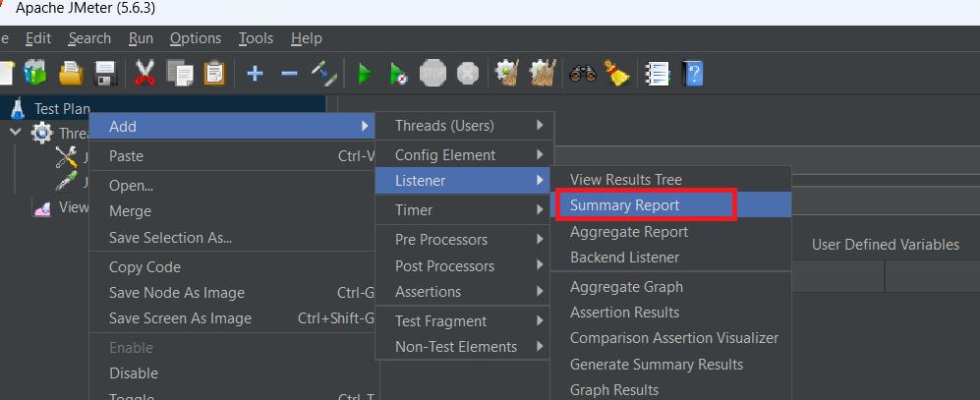Viewport: 980px width, 400px height.
Task: Click Start no pauses icon
Action: coord(398,74)
